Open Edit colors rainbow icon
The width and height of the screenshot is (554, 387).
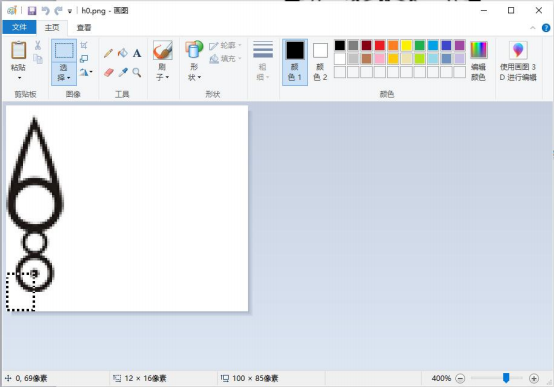click(x=479, y=50)
